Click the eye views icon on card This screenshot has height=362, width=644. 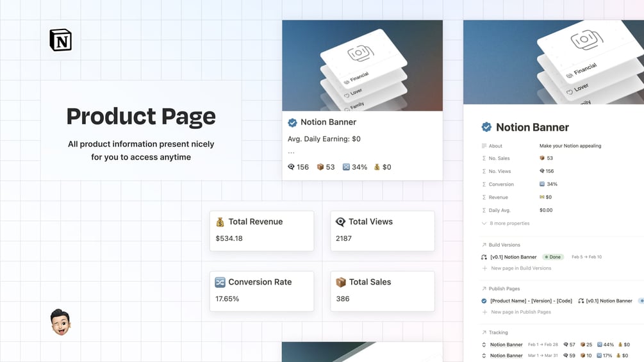291,167
